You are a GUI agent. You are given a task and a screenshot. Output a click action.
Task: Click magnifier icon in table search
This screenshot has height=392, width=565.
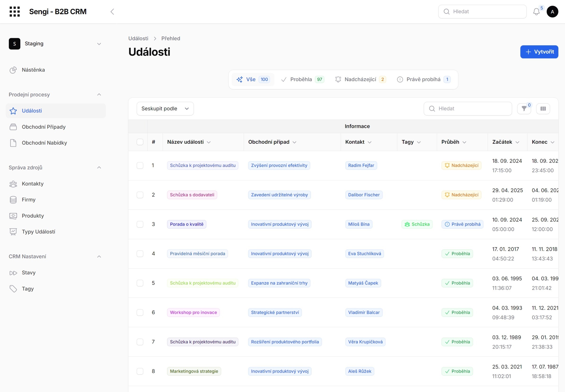[432, 109]
